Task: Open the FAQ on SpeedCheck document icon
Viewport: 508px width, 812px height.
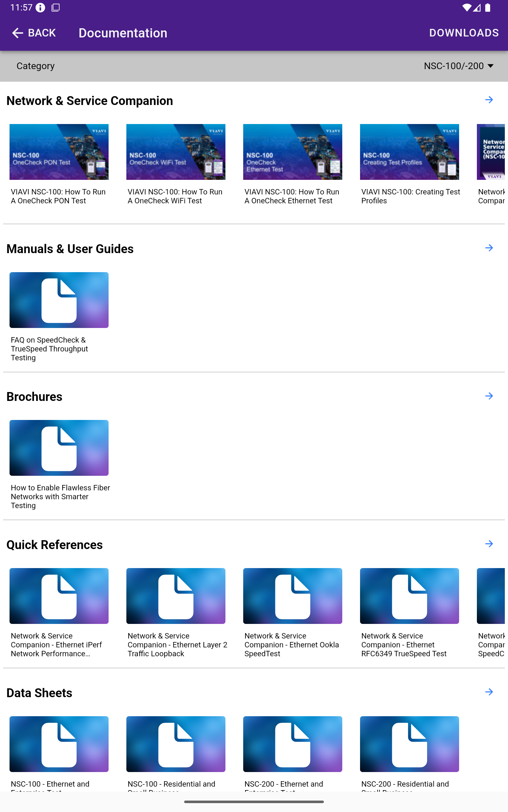Action: 59,300
